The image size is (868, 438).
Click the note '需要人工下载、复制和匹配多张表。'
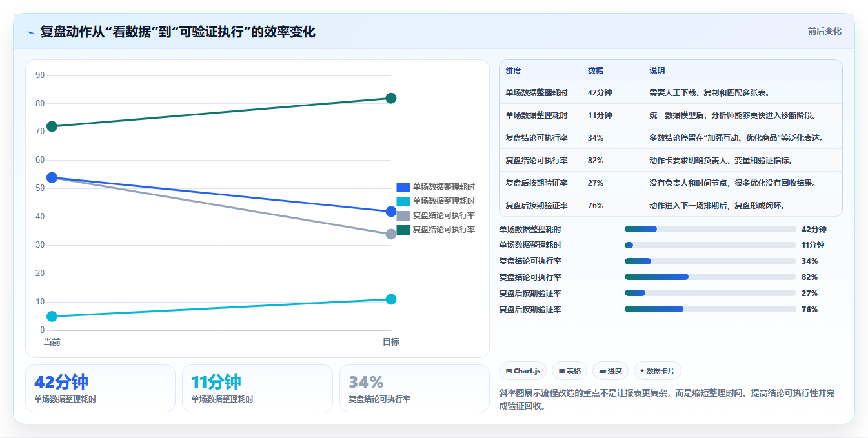(709, 93)
